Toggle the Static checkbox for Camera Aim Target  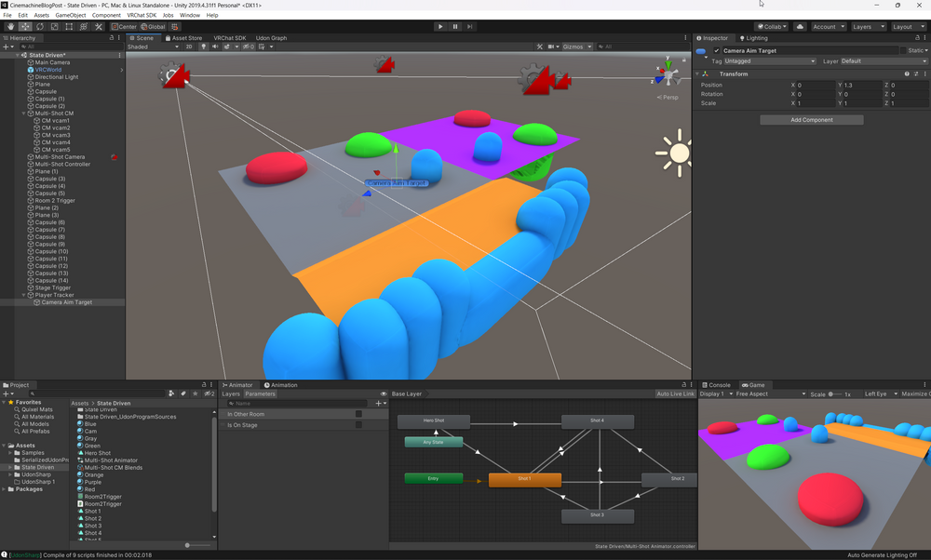click(x=903, y=50)
